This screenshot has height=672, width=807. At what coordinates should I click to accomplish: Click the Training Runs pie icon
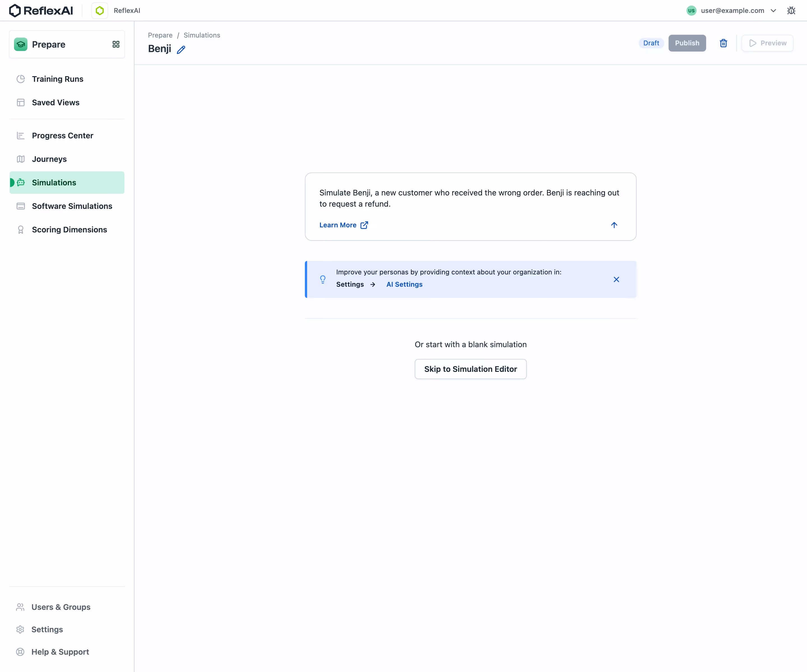point(21,79)
